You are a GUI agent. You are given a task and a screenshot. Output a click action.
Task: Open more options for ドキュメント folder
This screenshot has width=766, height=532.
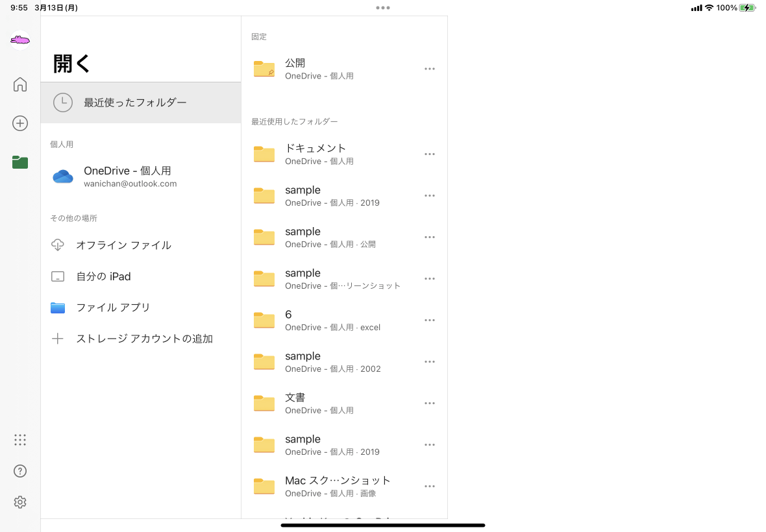pos(429,154)
